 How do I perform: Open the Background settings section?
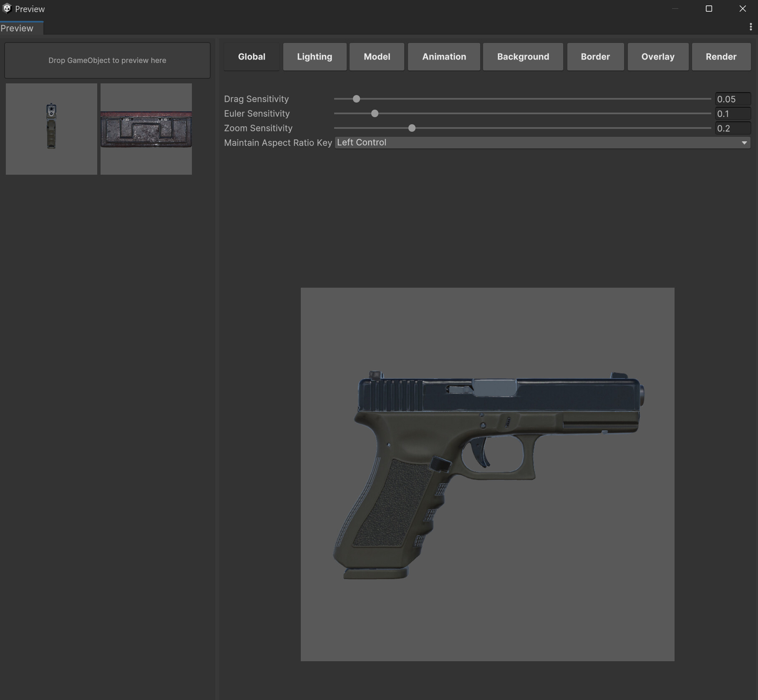(x=523, y=57)
